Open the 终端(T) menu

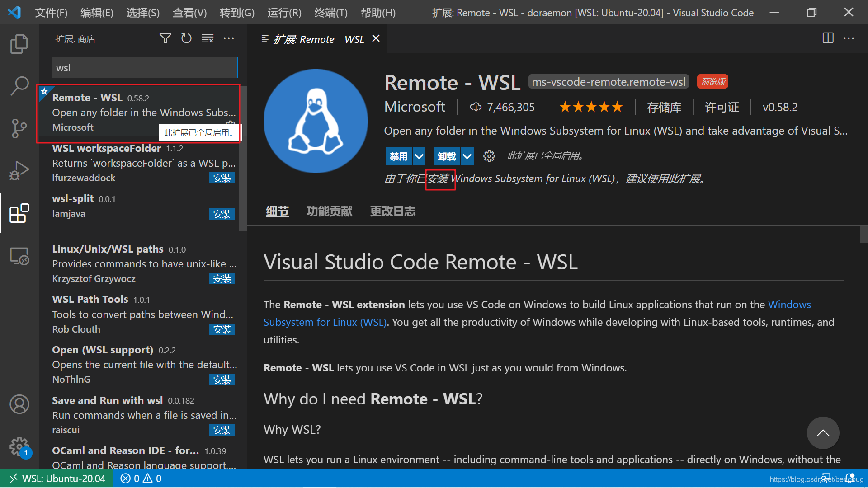(331, 13)
